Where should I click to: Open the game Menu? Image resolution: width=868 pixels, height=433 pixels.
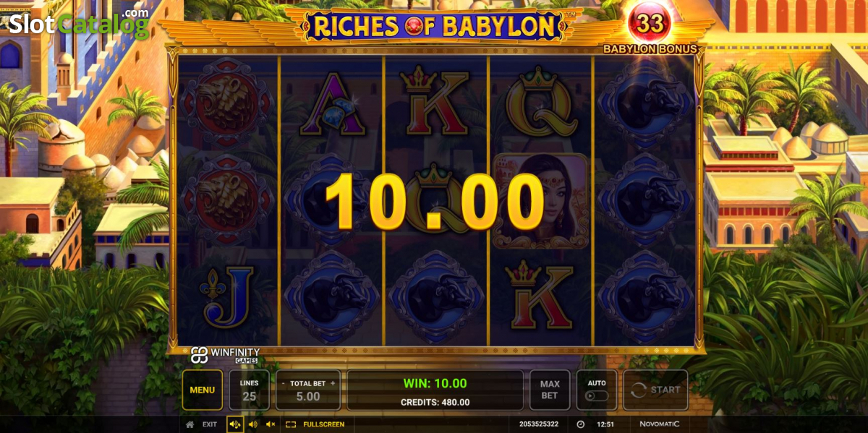[x=203, y=390]
